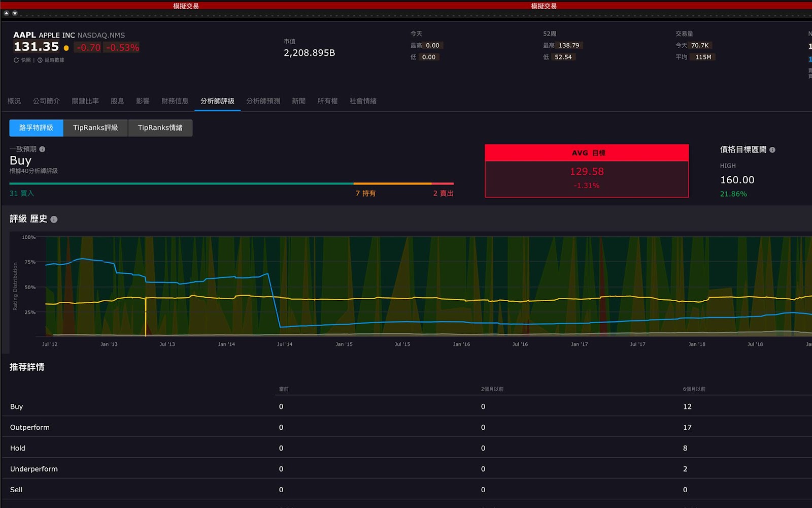Viewport: 812px width, 508px height.
Task: Click average volume 115M value
Action: [703, 57]
